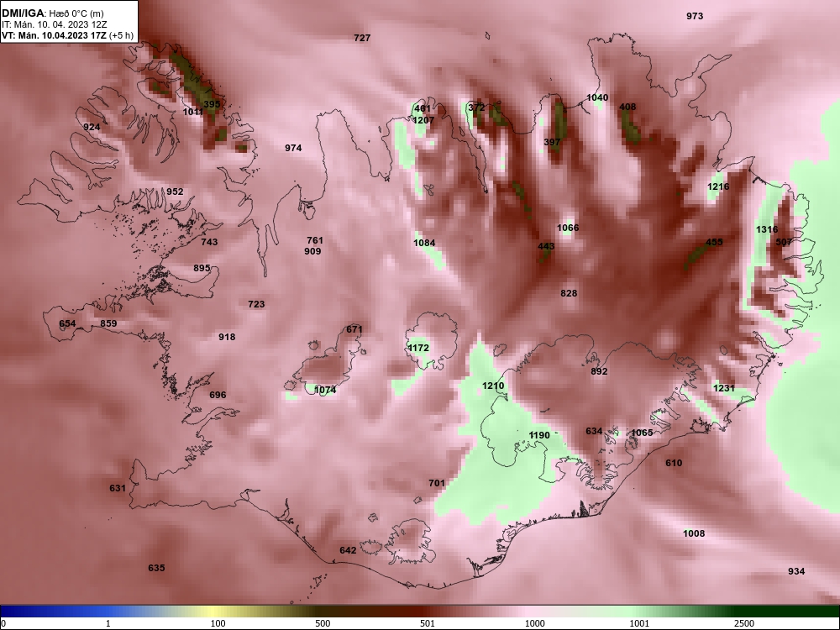Click the yellow section of the color scale
The image size is (840, 630).
click(x=214, y=612)
